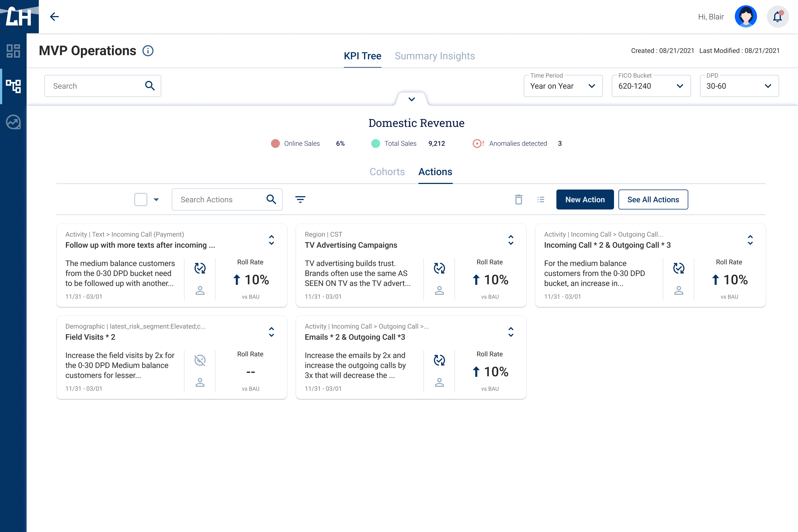Open the FICO Bucket dropdown
Viewport: 798px width, 532px height.
click(651, 86)
